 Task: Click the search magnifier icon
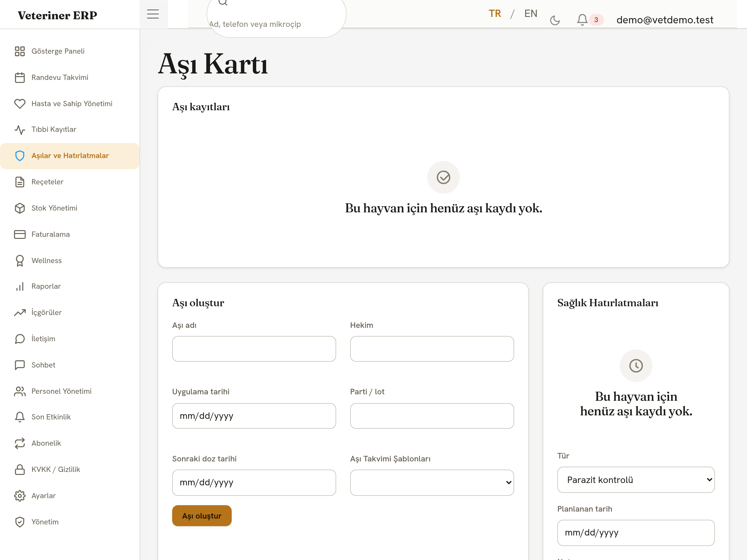[x=223, y=2]
